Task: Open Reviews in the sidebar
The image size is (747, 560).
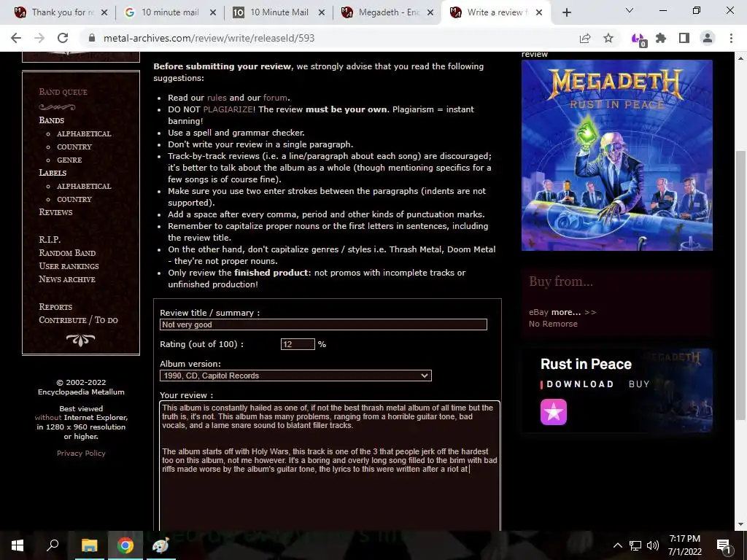Action: pyautogui.click(x=55, y=212)
